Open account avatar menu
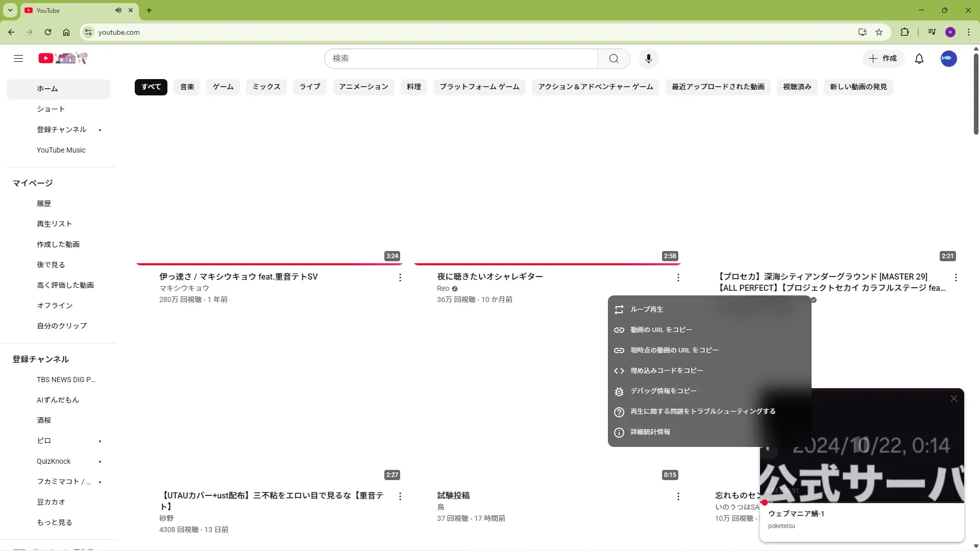This screenshot has width=980, height=551. (x=948, y=59)
